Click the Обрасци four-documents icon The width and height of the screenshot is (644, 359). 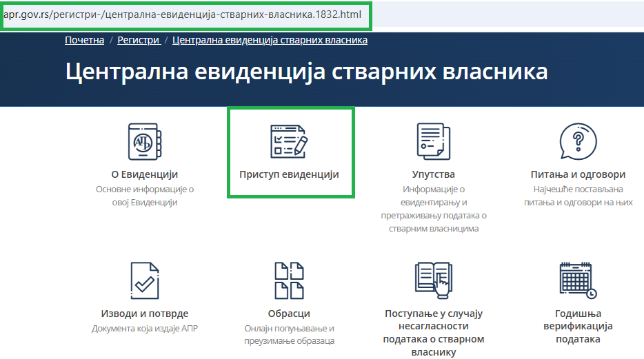(x=289, y=280)
